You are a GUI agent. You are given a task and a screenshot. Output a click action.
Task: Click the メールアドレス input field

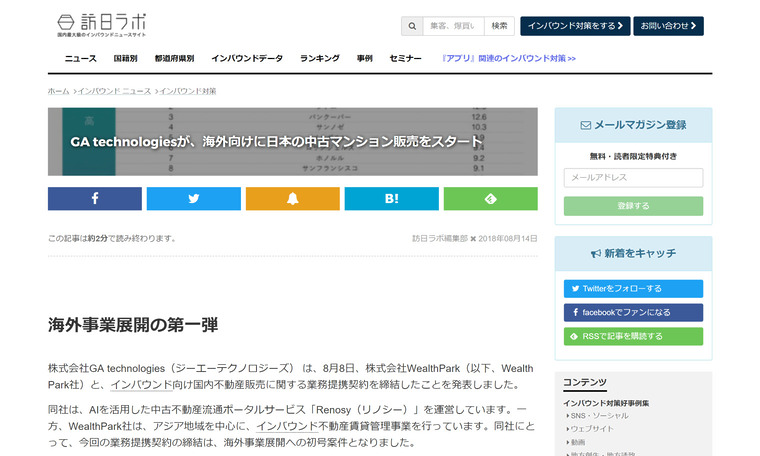[633, 178]
